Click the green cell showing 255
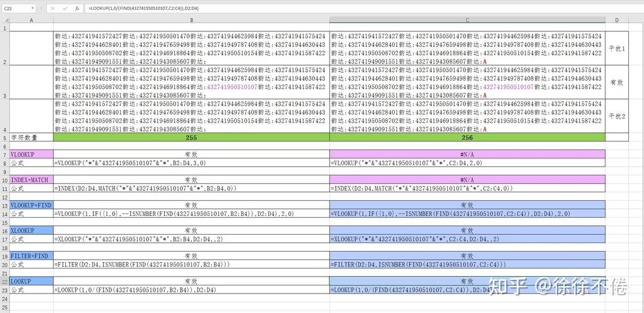This screenshot has height=313, width=644. point(192,138)
